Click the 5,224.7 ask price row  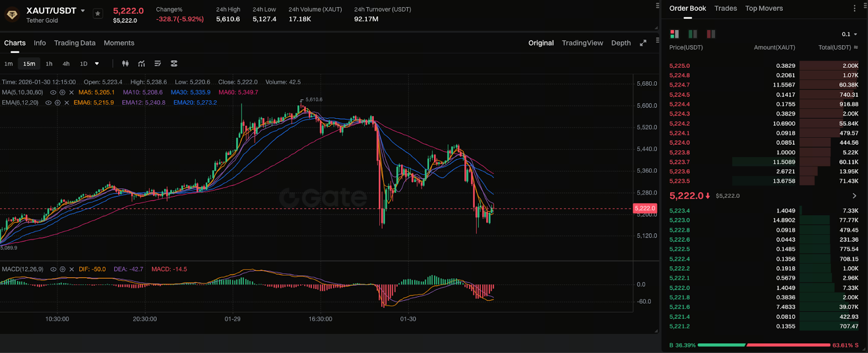click(764, 85)
